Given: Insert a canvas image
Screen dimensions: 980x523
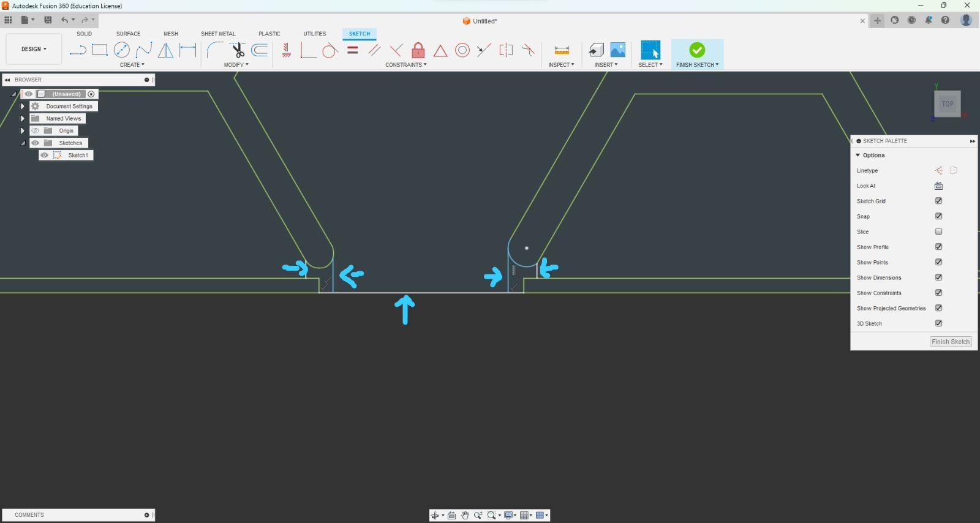Looking at the screenshot, I should pos(618,50).
